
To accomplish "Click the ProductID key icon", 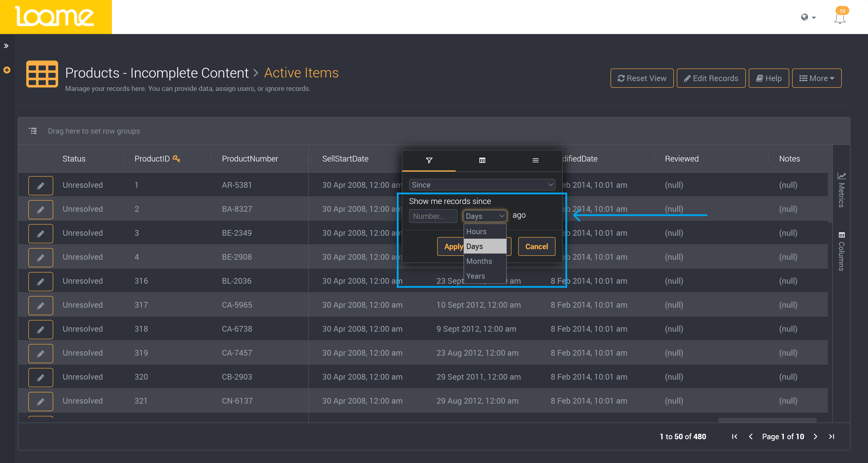I will click(176, 158).
